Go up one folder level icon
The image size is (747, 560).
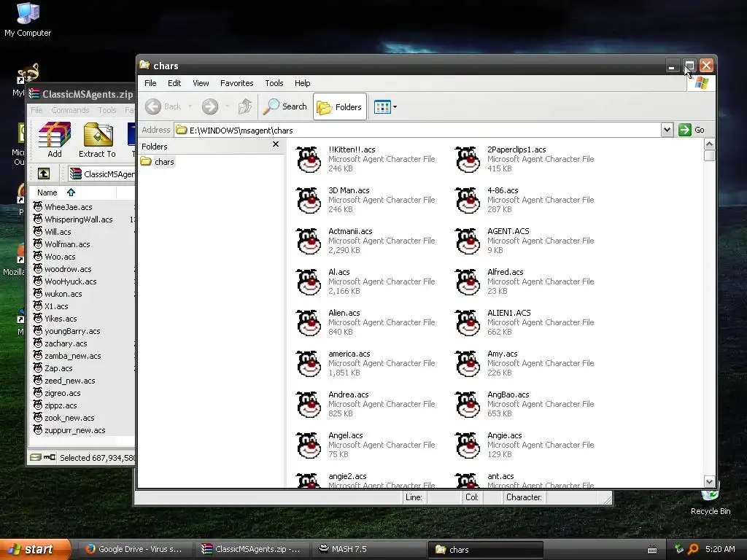coord(245,106)
